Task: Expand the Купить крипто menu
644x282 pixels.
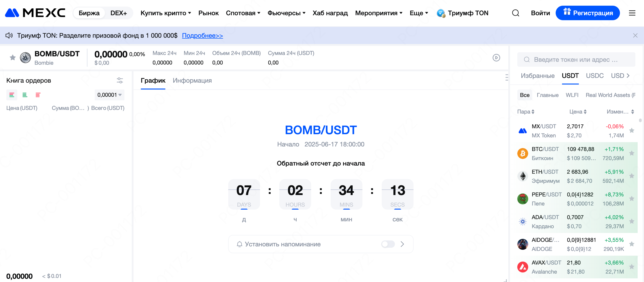Action: click(x=166, y=13)
